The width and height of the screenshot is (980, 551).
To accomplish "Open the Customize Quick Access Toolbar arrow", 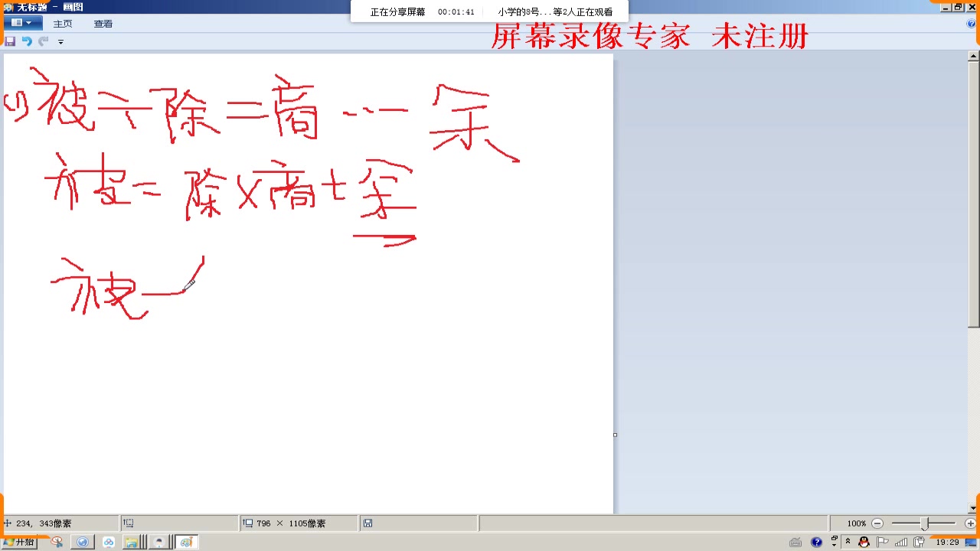I will coord(60,42).
